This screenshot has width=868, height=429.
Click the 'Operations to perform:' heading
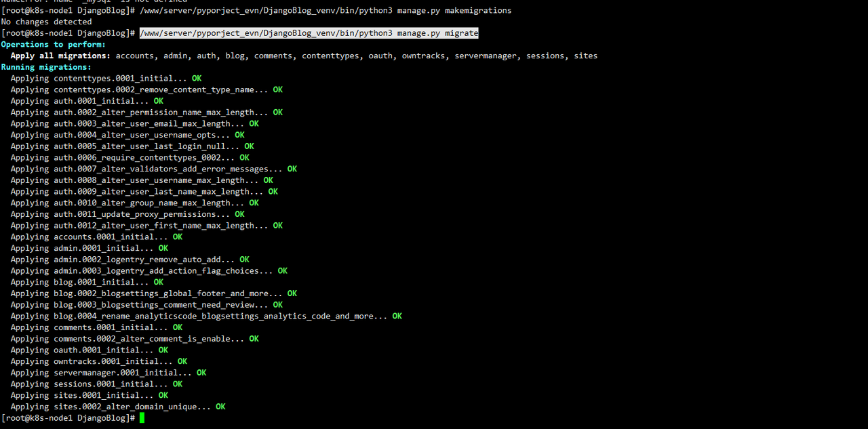[54, 44]
